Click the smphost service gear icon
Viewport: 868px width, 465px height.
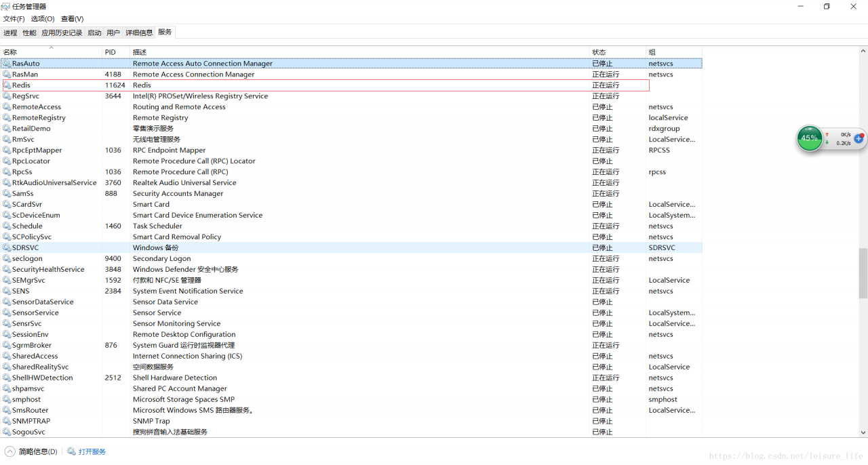7,399
